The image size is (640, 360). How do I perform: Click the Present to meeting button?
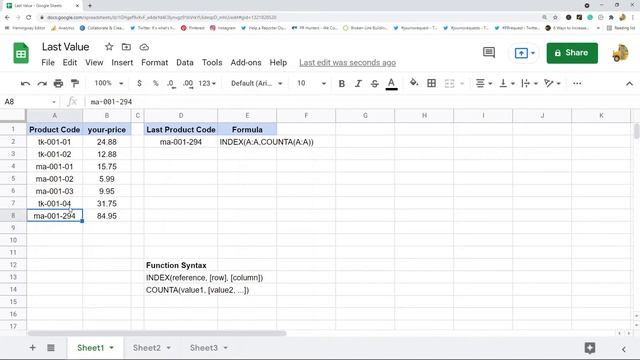(x=524, y=53)
